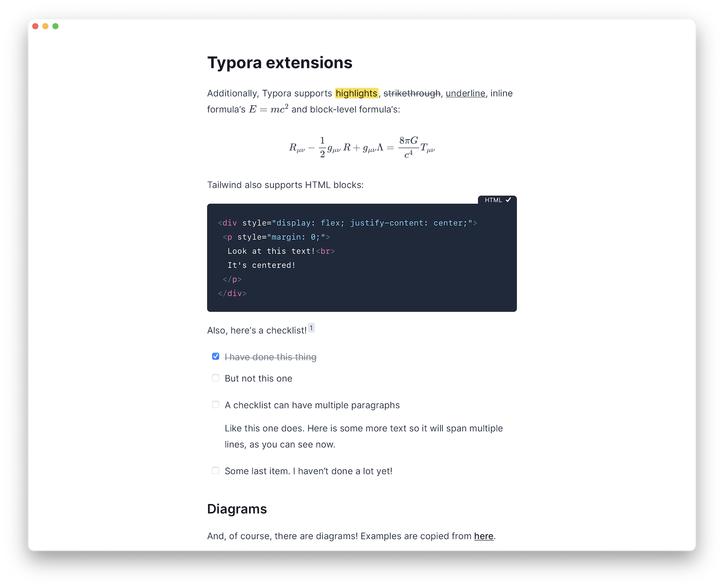This screenshot has width=724, height=588.
Task: Click the 'Typora extensions' heading
Action: (x=280, y=62)
